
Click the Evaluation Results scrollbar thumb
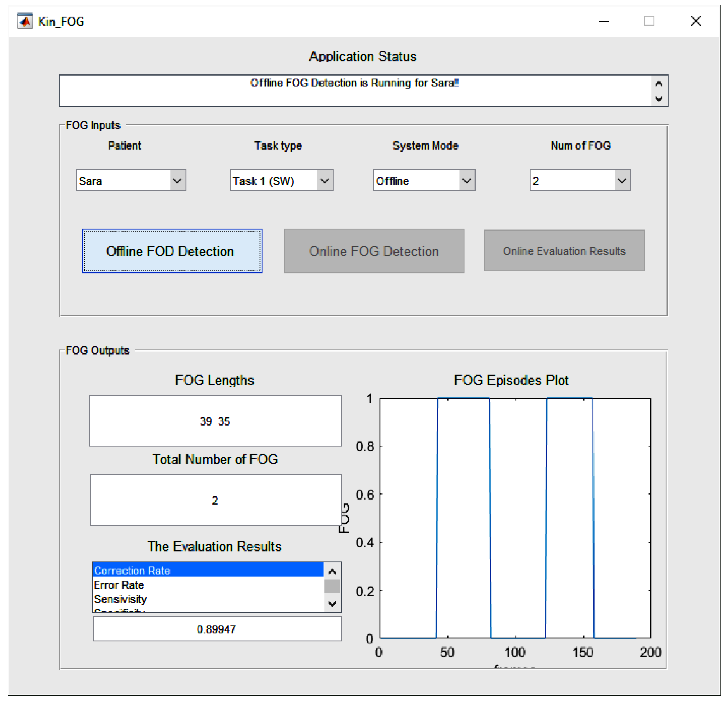click(332, 586)
